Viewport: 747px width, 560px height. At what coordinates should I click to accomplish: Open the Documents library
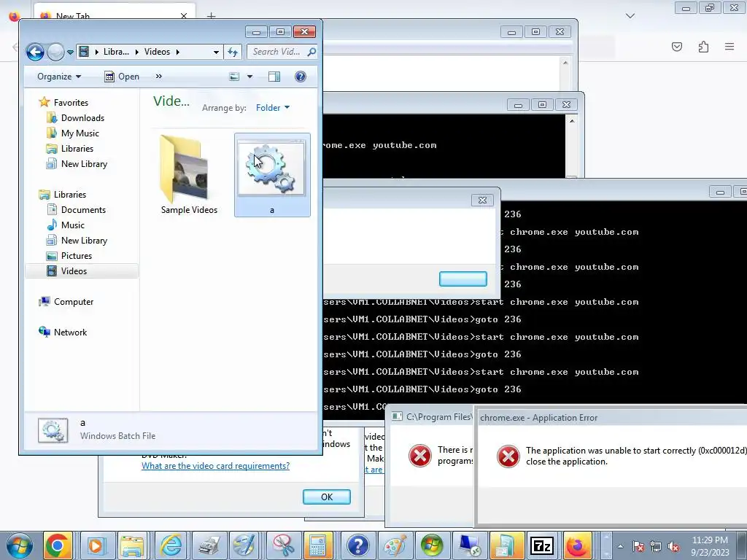83,209
